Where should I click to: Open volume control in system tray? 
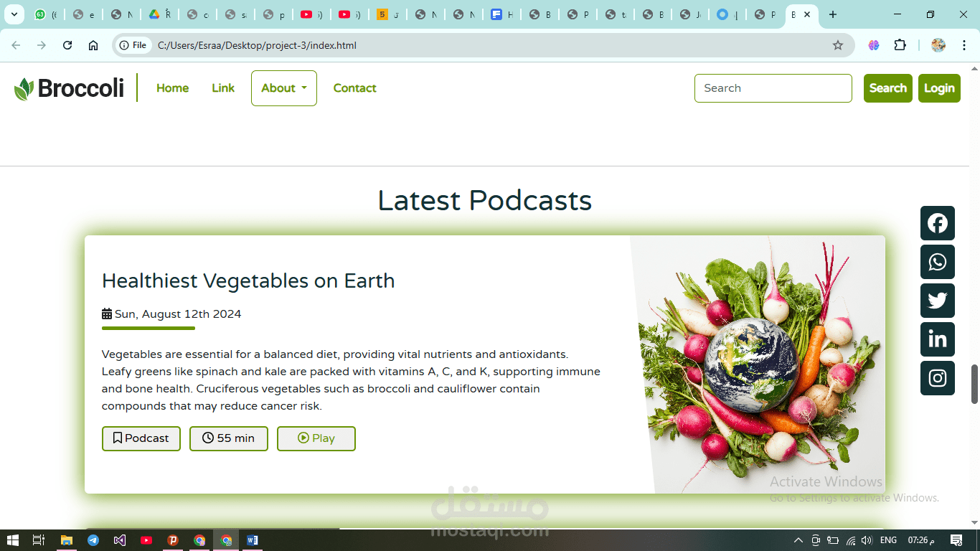(867, 540)
